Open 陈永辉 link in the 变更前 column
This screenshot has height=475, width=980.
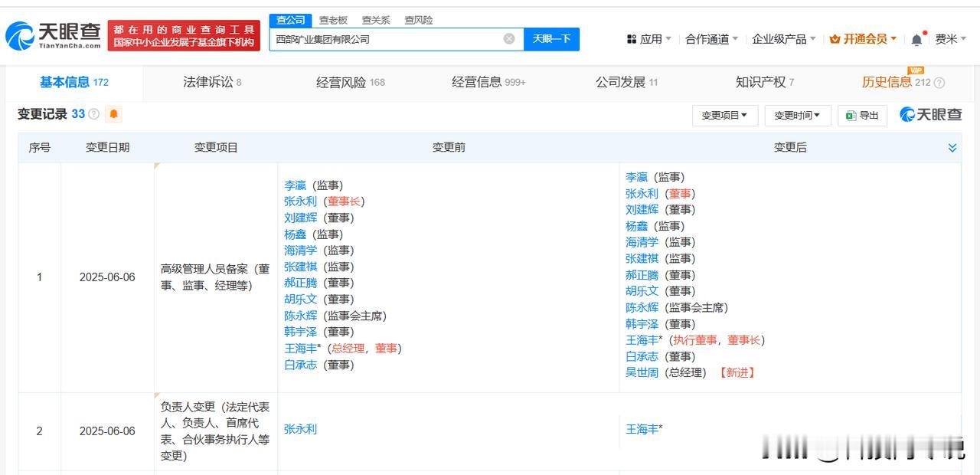pyautogui.click(x=300, y=316)
